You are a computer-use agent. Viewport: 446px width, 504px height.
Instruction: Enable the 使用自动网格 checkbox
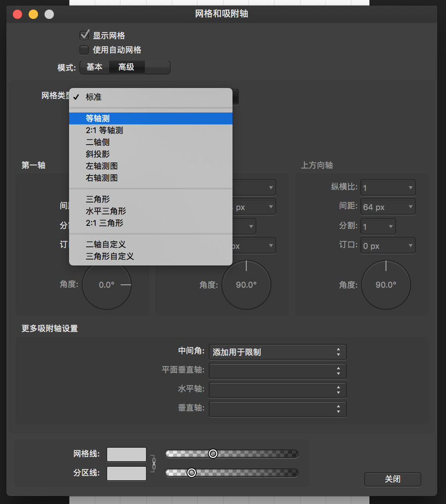point(84,50)
